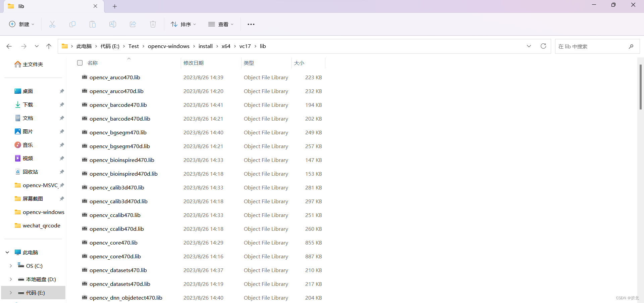644x303 pixels.
Task: Unpin 回收站 using its pin icon
Action: click(62, 172)
